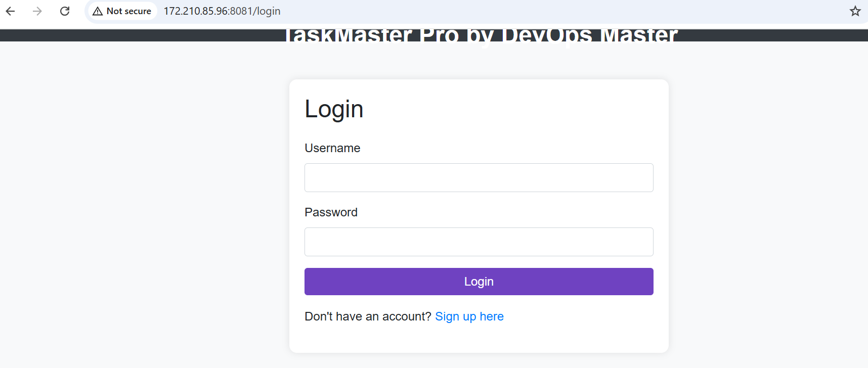The width and height of the screenshot is (868, 368).
Task: Bookmark the page using the star icon
Action: click(x=855, y=11)
